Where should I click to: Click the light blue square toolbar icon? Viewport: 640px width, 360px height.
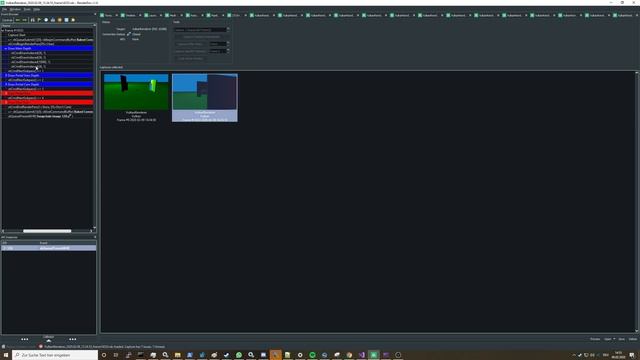(66, 20)
